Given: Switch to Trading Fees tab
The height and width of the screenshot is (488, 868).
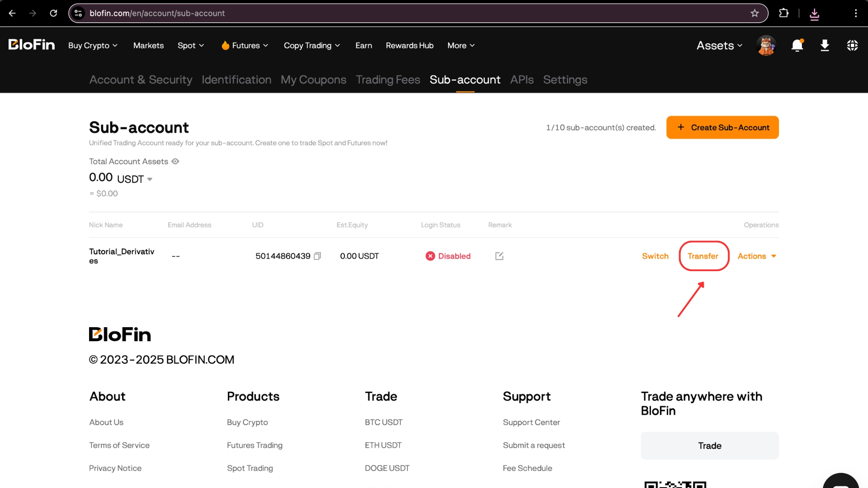Looking at the screenshot, I should pyautogui.click(x=388, y=80).
